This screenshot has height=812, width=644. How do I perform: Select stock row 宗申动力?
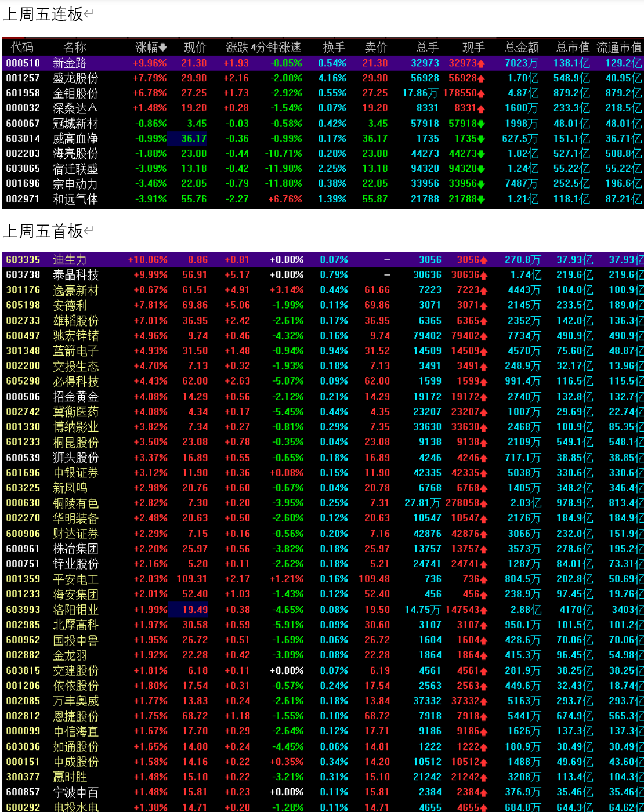323,184
